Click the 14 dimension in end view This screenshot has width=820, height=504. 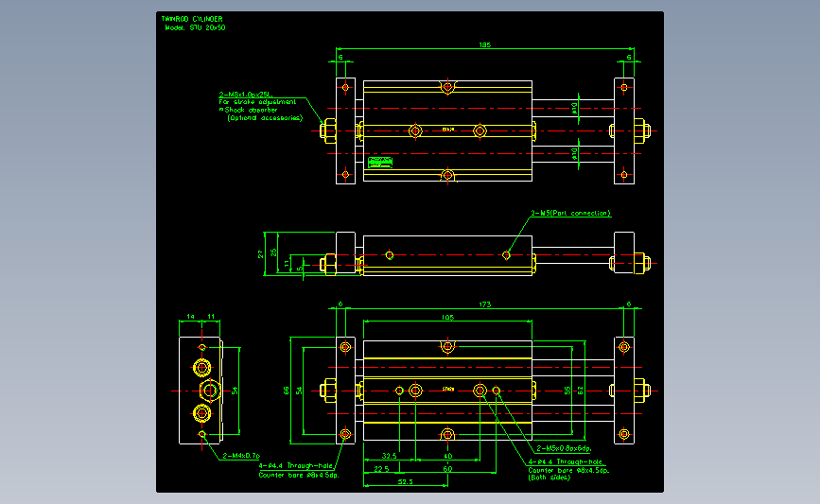(190, 317)
